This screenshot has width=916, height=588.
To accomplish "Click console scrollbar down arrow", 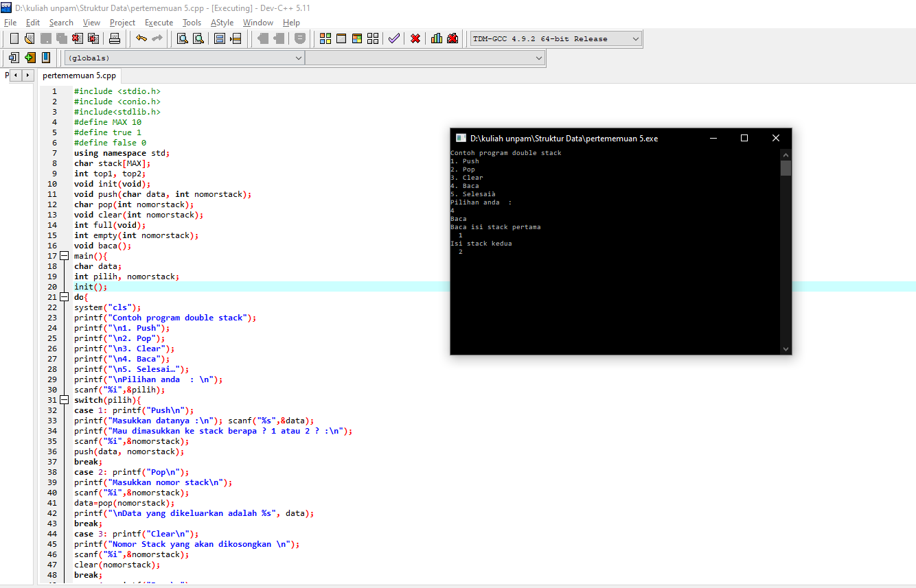I will [x=786, y=349].
